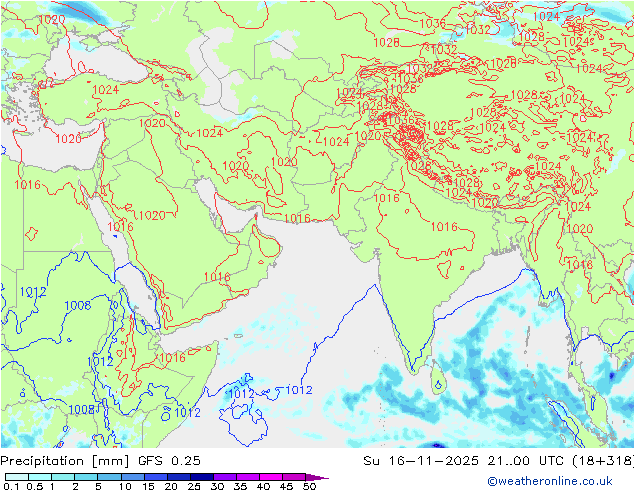Click the 'Su 16-11-2025 21..00 UTC' timestamp
Image resolution: width=634 pixels, height=490 pixels.
coord(465,461)
